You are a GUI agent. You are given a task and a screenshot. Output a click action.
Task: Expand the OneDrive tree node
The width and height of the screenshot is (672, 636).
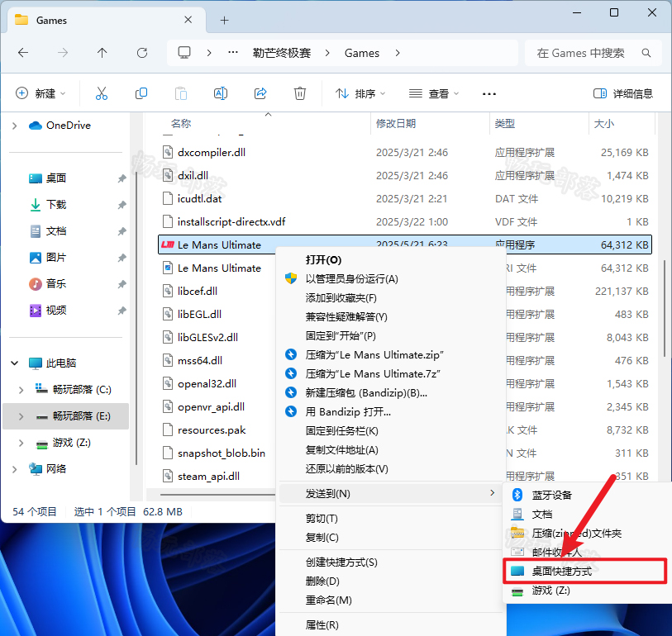click(x=15, y=126)
